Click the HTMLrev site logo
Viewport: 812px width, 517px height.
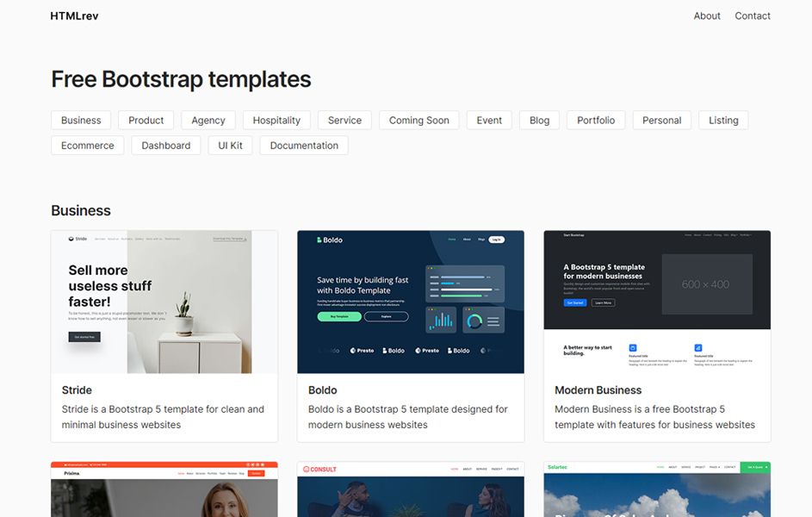click(74, 16)
